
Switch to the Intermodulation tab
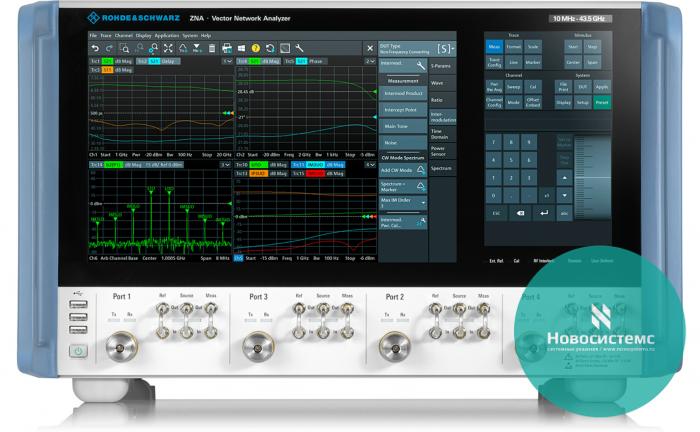click(x=441, y=116)
